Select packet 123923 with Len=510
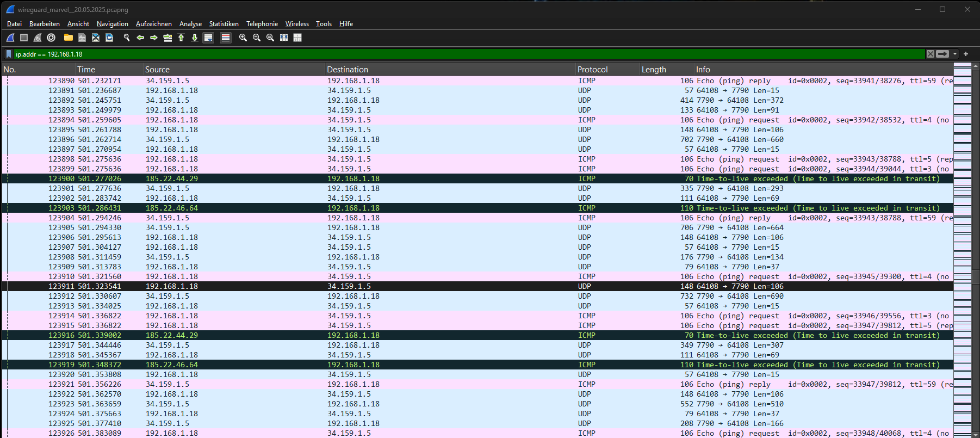Viewport: 980px width, 438px height. point(477,404)
